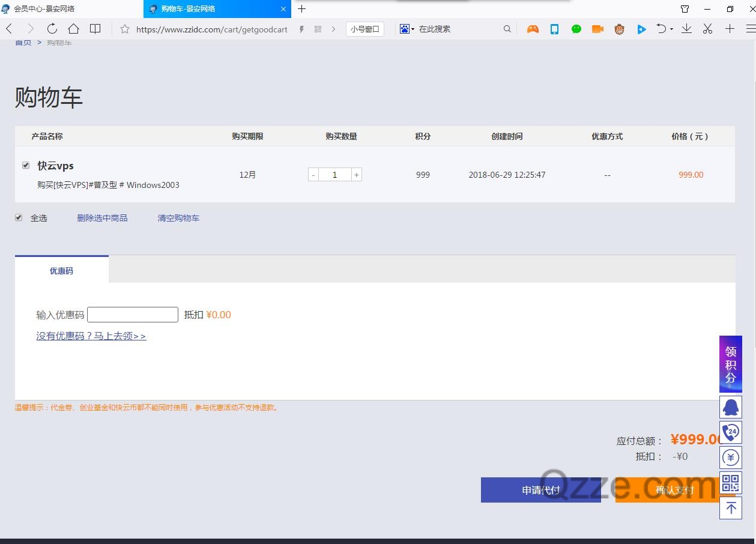756x544 pixels.
Task: Click 删除选中商品 link
Action: click(102, 218)
